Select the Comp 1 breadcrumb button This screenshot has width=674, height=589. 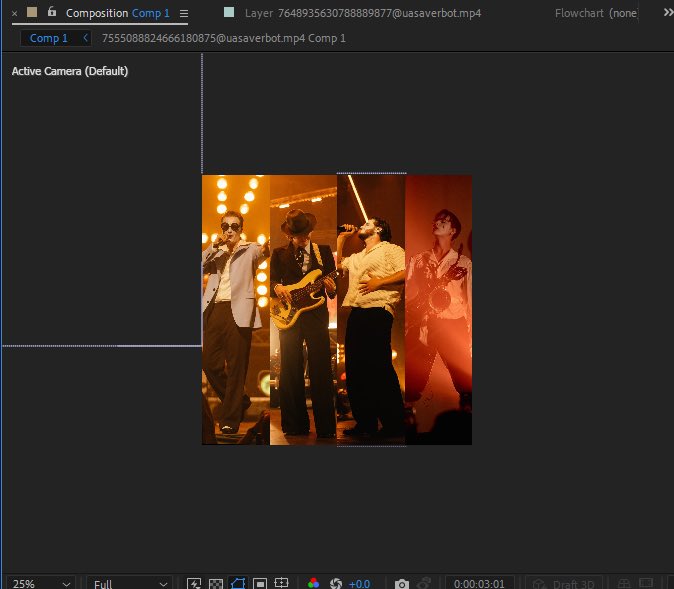click(x=49, y=38)
